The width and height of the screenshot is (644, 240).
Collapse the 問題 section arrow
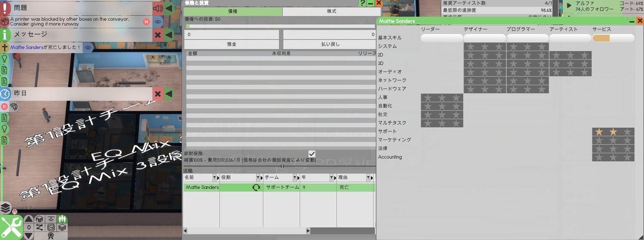click(x=169, y=9)
